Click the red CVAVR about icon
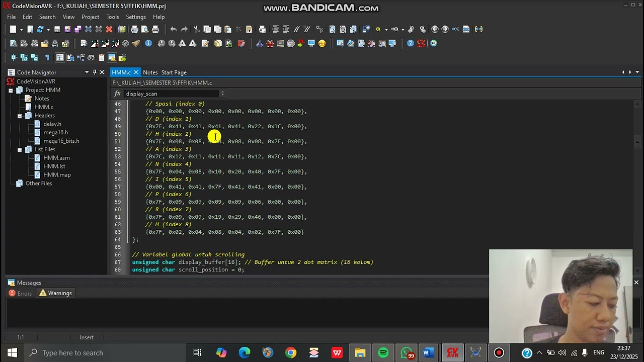Image resolution: width=644 pixels, height=362 pixels. [421, 43]
